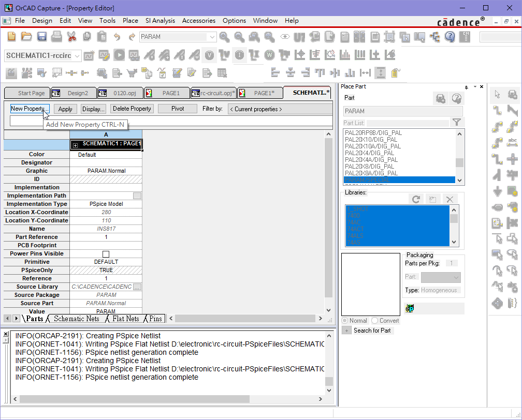Viewport: 522px width, 420px height.
Task: Click the Place text abc tool icon
Action: click(x=512, y=142)
